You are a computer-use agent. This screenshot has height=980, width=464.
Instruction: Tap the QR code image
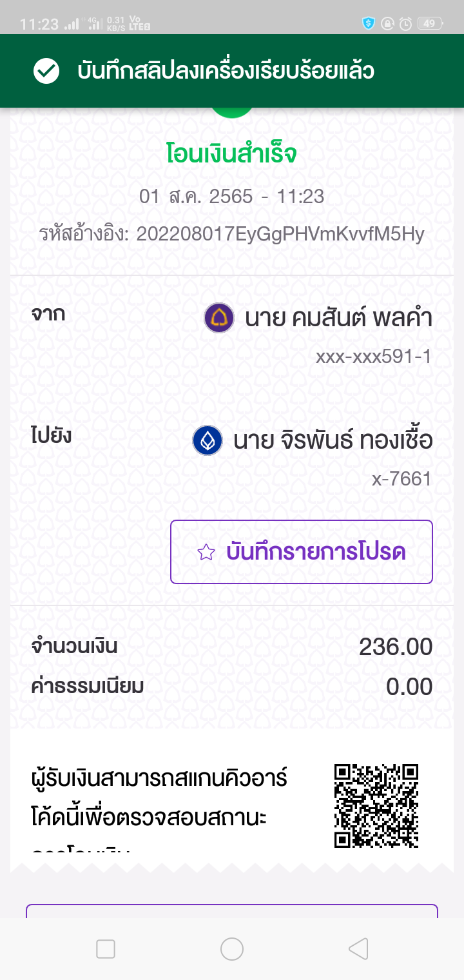[x=376, y=805]
